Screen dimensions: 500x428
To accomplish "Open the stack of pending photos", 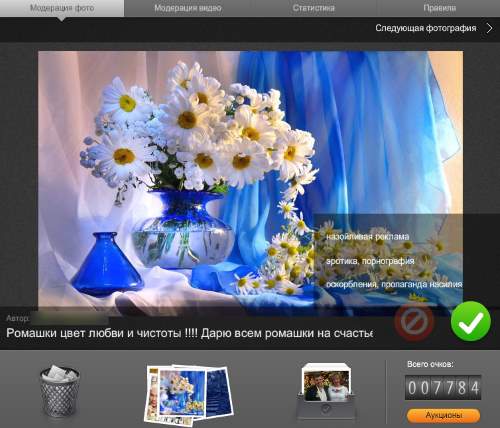I will click(189, 394).
